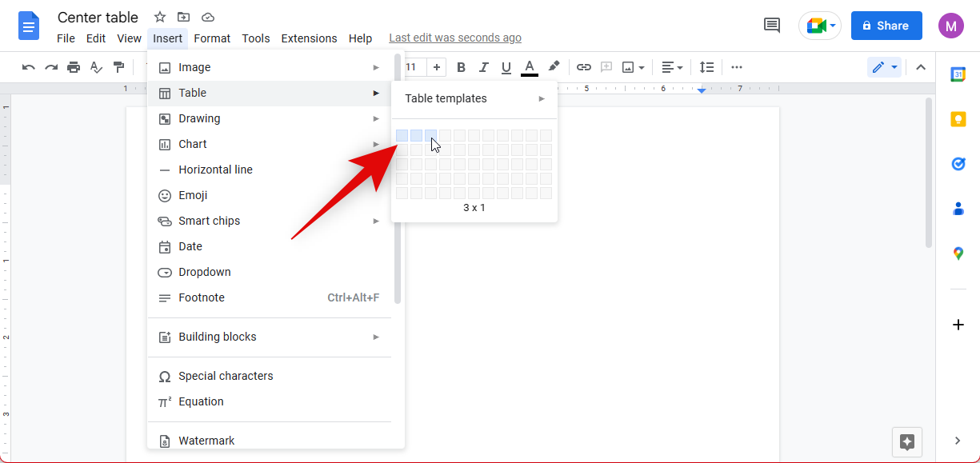
Task: Insert a link using toolbar icon
Action: tap(584, 67)
